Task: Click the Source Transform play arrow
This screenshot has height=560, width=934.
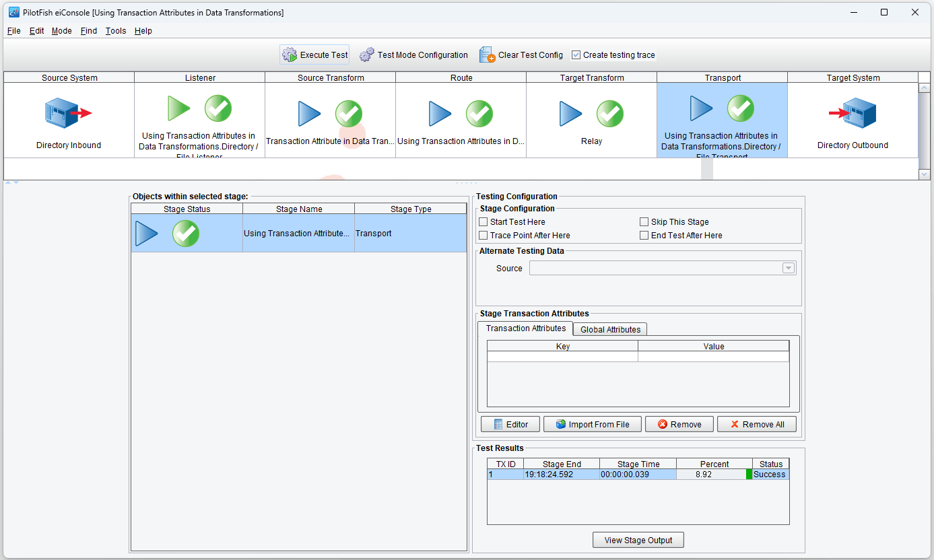Action: [310, 114]
